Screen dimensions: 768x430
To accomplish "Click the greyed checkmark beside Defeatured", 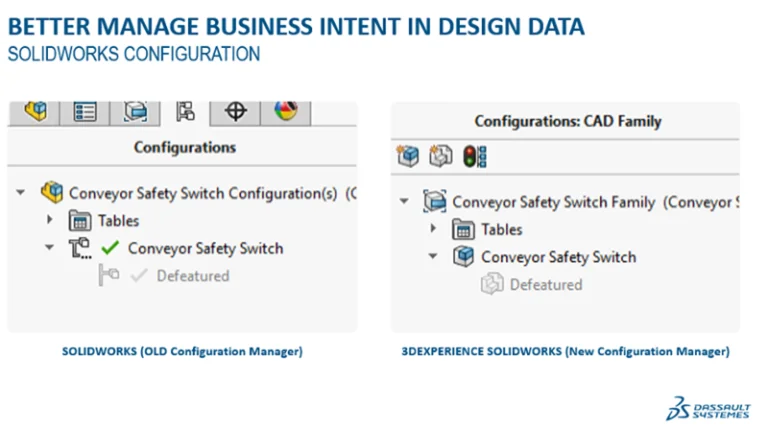I will tap(138, 276).
